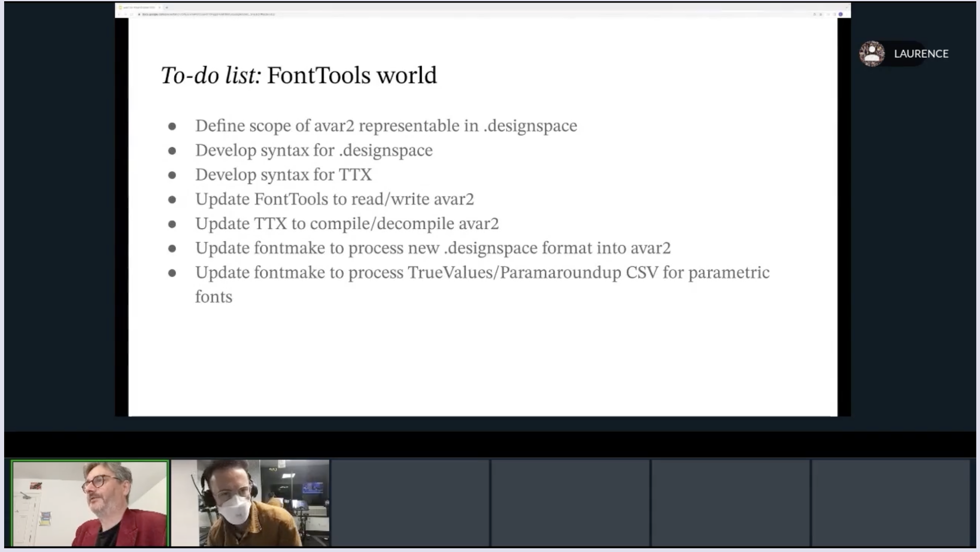Click the page reload icon
The height and width of the screenshot is (552, 980).
(132, 14)
